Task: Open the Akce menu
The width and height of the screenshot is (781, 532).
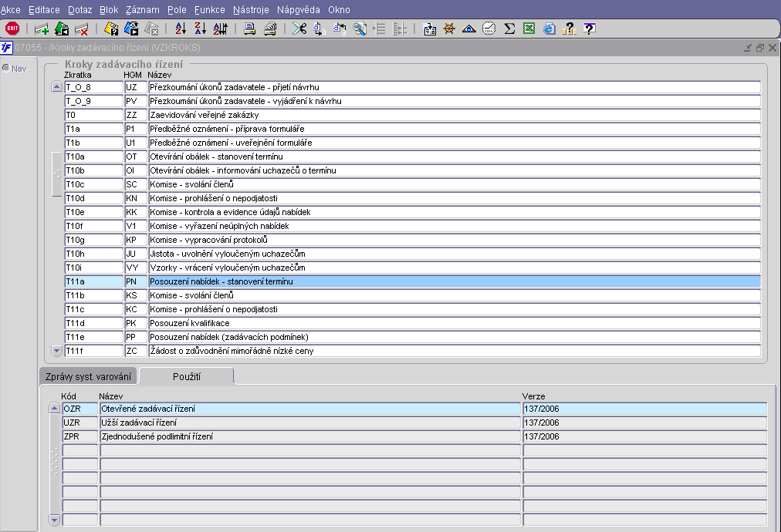Action: pos(11,9)
